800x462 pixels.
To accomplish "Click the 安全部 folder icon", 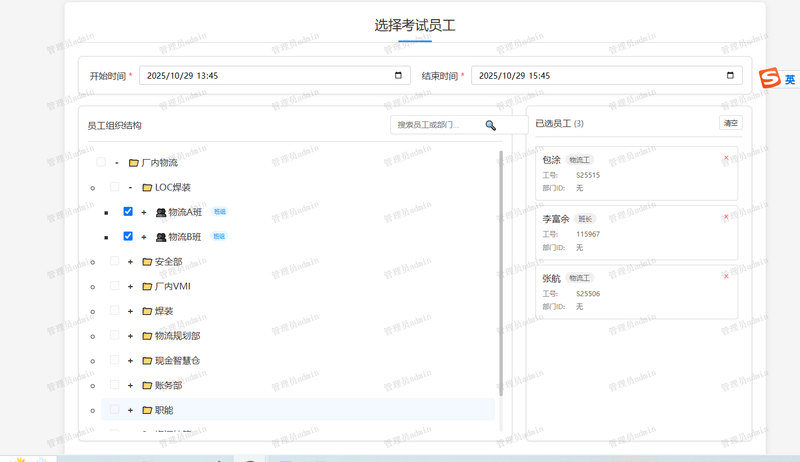I will pos(146,262).
